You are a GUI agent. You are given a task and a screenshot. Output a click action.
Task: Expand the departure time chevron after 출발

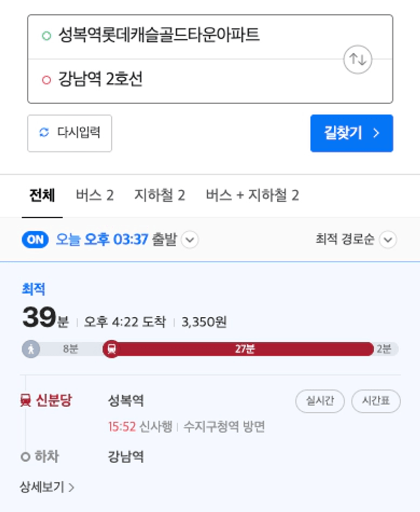pos(190,239)
